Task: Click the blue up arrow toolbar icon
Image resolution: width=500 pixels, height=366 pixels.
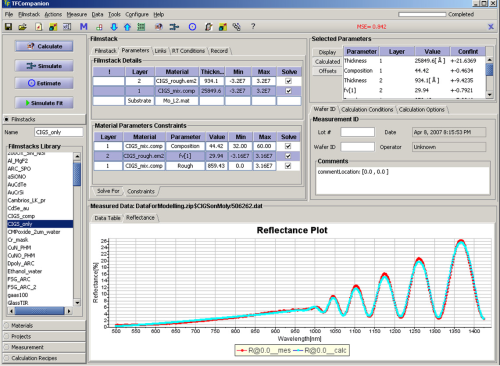Action: [127, 27]
